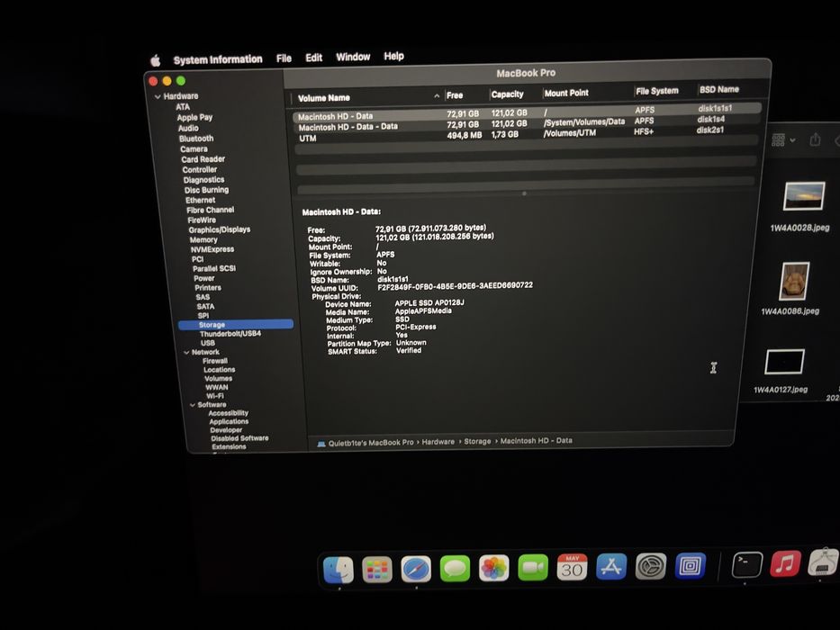
Task: Open Photos app in the Dock
Action: [494, 568]
